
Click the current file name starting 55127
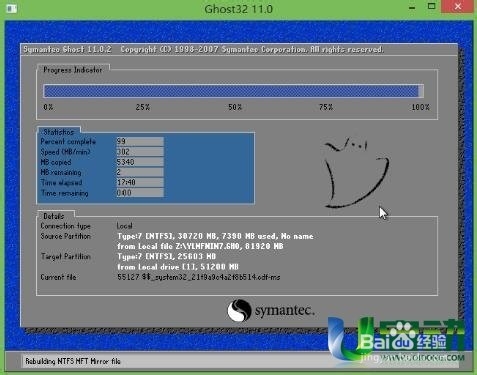click(199, 277)
